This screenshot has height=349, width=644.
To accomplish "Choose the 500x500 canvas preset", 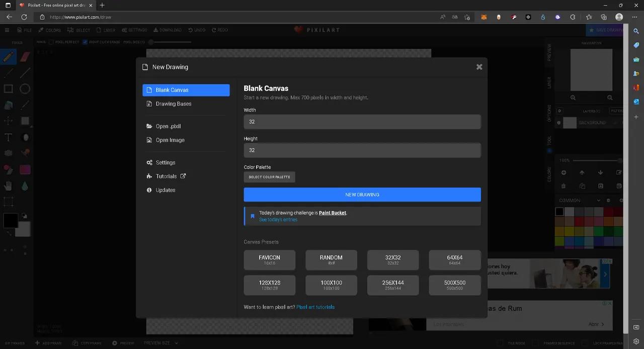I will [x=455, y=285].
